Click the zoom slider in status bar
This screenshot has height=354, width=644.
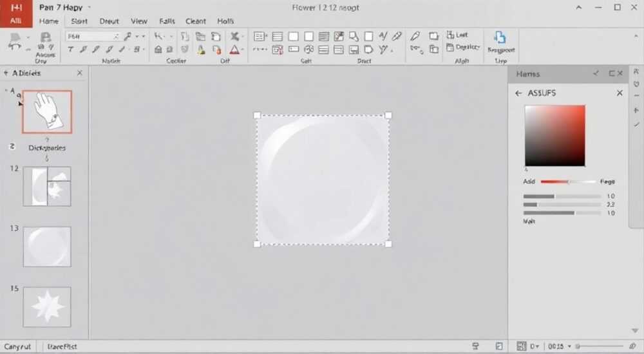600,346
